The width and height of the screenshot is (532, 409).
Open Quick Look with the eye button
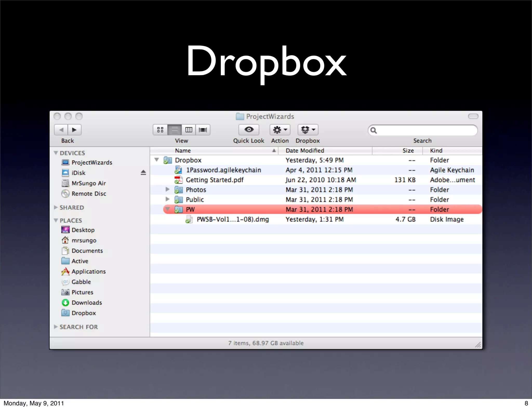pyautogui.click(x=249, y=130)
